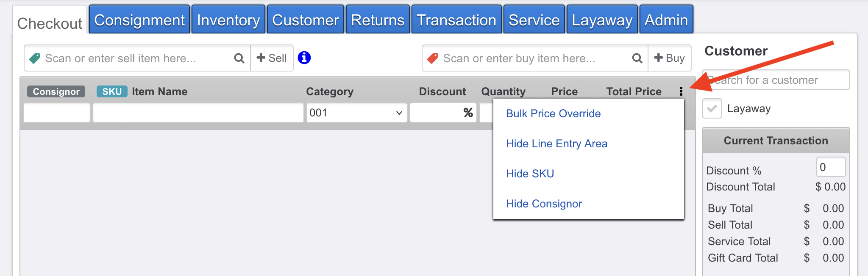The height and width of the screenshot is (276, 868).
Task: Open the Inventory tab
Action: coord(228,20)
